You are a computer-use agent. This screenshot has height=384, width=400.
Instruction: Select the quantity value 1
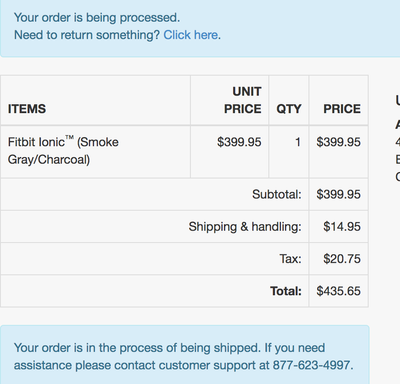tap(298, 142)
